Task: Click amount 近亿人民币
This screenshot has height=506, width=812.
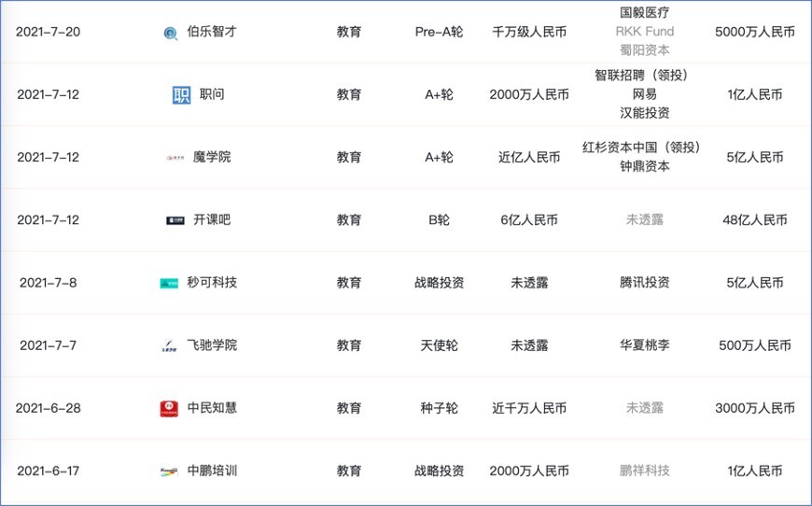Action: click(529, 157)
